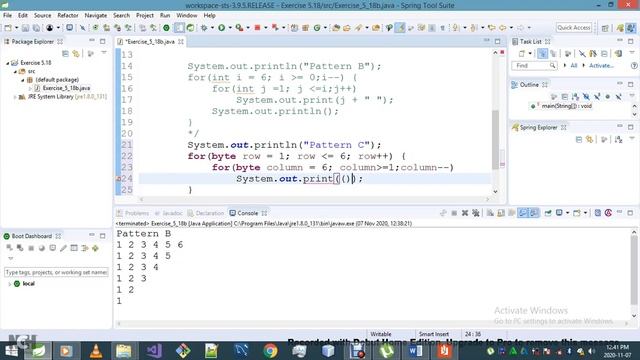The height and width of the screenshot is (360, 640).
Task: Click the Open Console icon in Console toolbar
Action: (577, 213)
